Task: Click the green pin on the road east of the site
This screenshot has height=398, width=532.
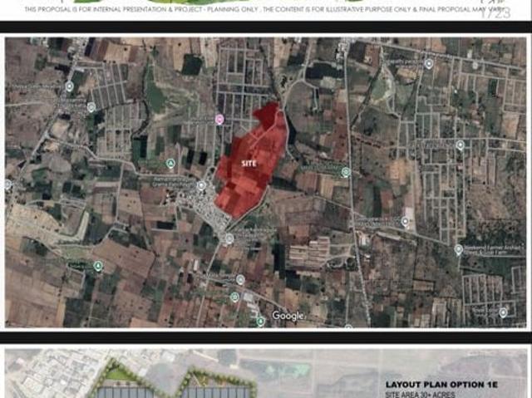Action: click(346, 172)
